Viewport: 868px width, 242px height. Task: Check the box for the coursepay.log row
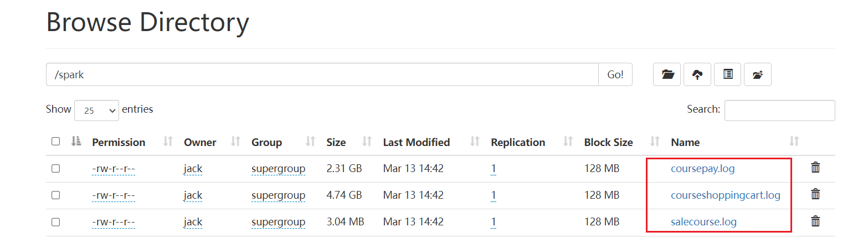point(55,168)
